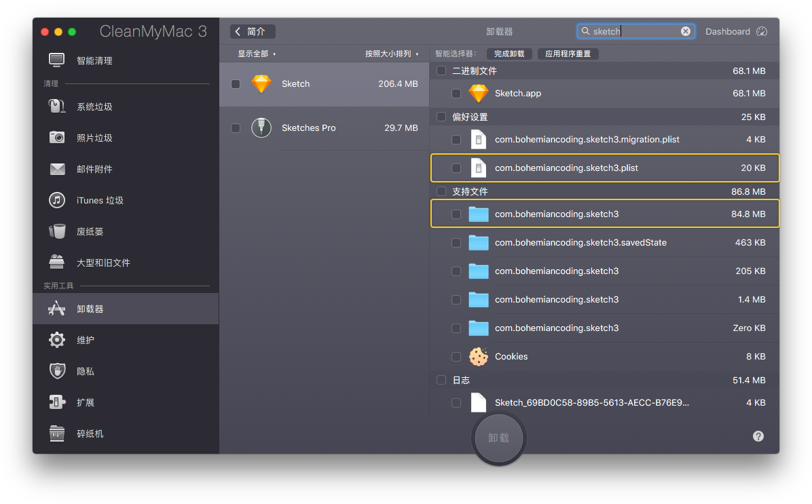Check the sketch3.savedState checkbox
The image size is (812, 504).
click(x=456, y=242)
